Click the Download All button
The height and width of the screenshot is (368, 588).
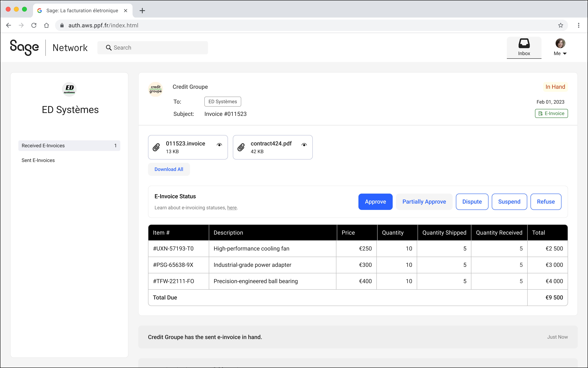(x=169, y=169)
